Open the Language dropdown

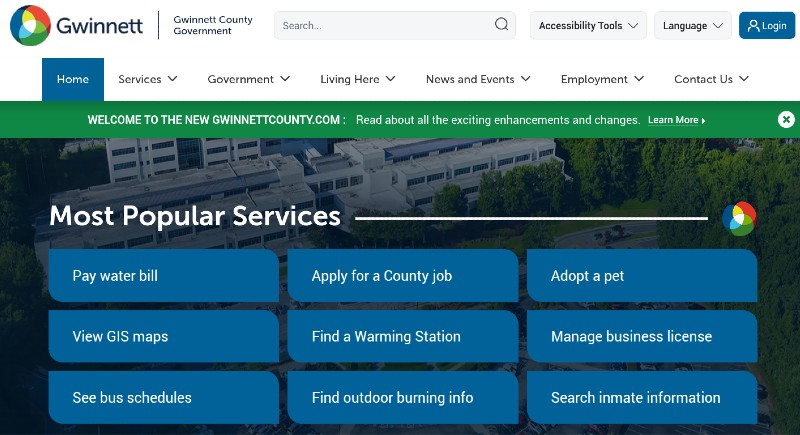coord(692,26)
